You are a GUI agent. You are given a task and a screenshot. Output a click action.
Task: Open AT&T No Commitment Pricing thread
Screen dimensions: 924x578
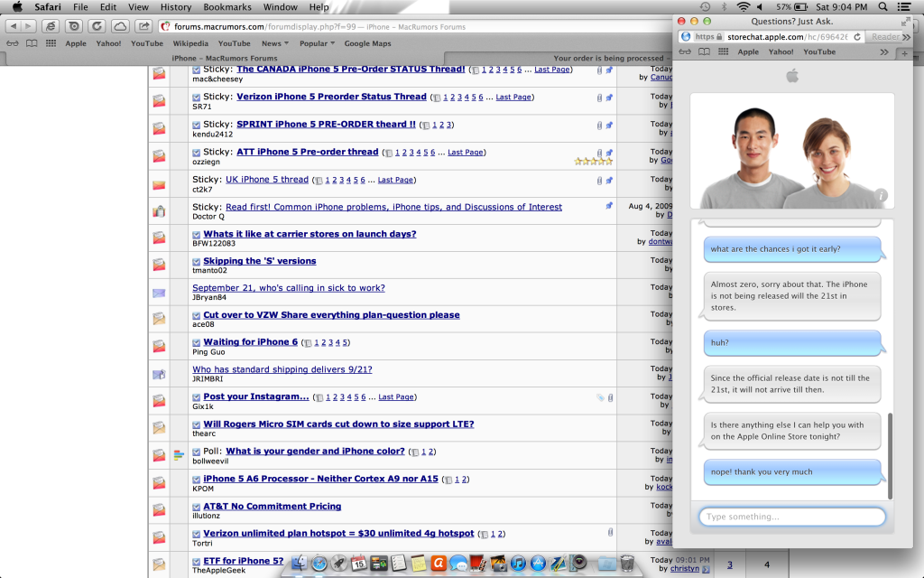click(272, 506)
